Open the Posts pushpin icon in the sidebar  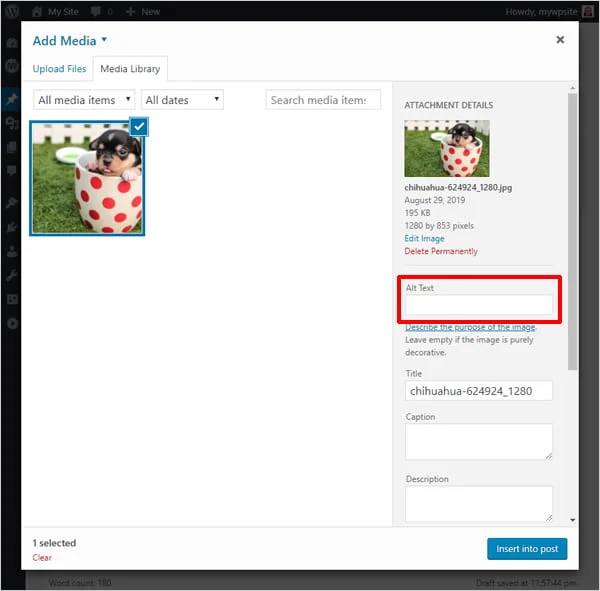coord(12,99)
